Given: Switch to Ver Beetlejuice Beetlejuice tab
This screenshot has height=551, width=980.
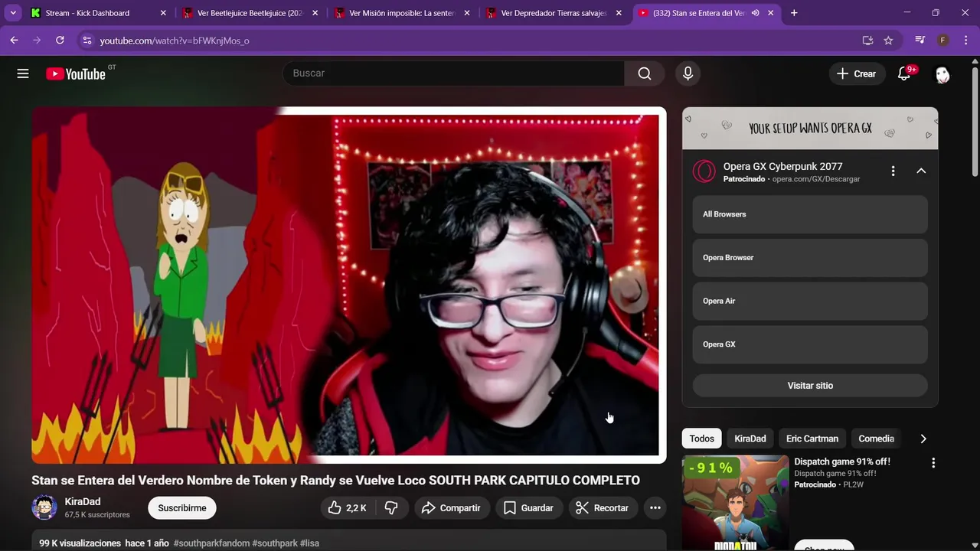Looking at the screenshot, I should point(251,13).
